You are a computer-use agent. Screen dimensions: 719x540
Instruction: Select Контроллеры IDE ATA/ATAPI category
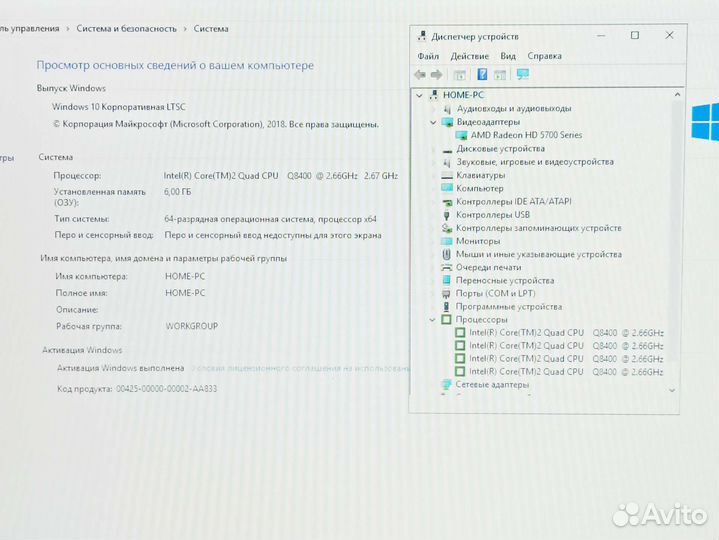[514, 202]
